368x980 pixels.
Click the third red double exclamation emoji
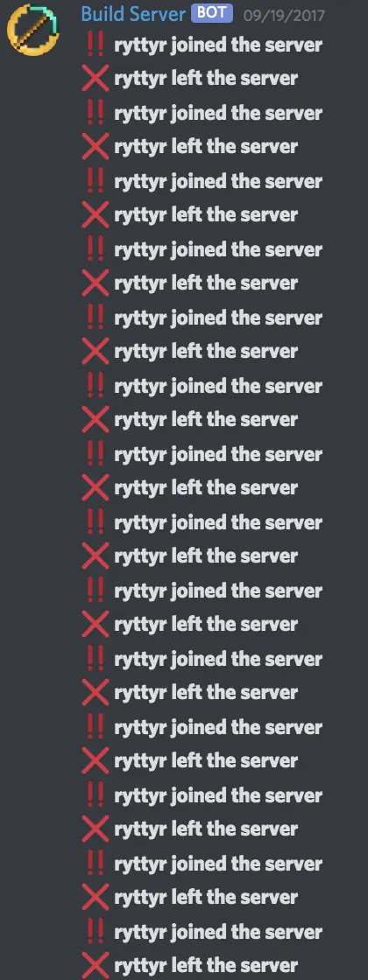(96, 180)
